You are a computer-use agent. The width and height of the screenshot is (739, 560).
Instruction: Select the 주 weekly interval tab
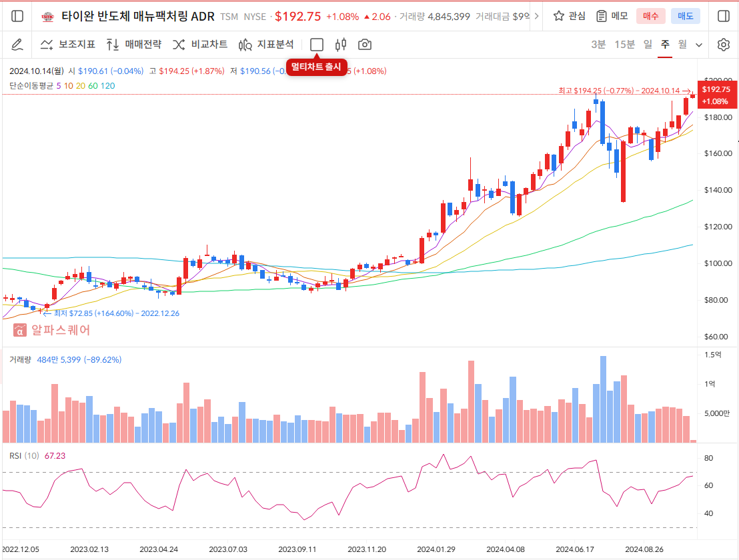(x=665, y=44)
